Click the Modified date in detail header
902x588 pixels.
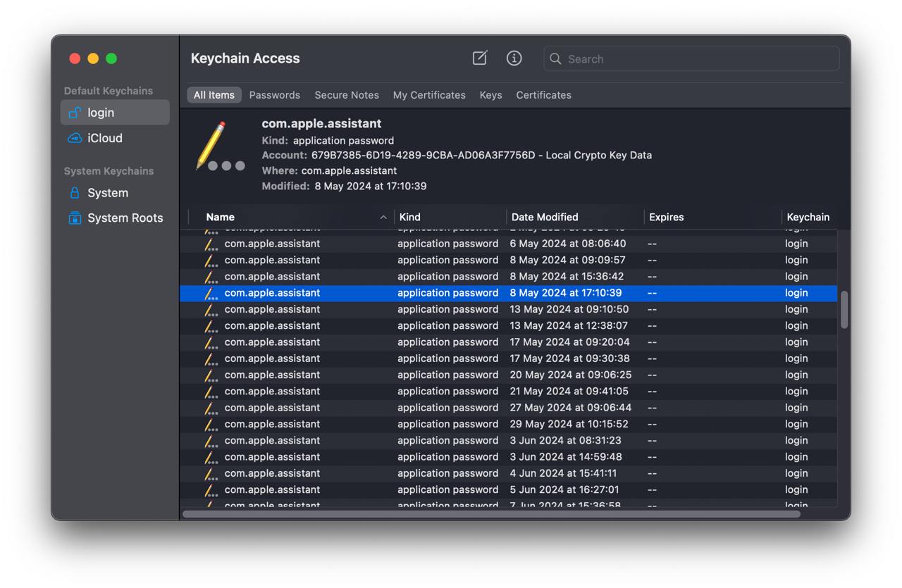tap(370, 186)
